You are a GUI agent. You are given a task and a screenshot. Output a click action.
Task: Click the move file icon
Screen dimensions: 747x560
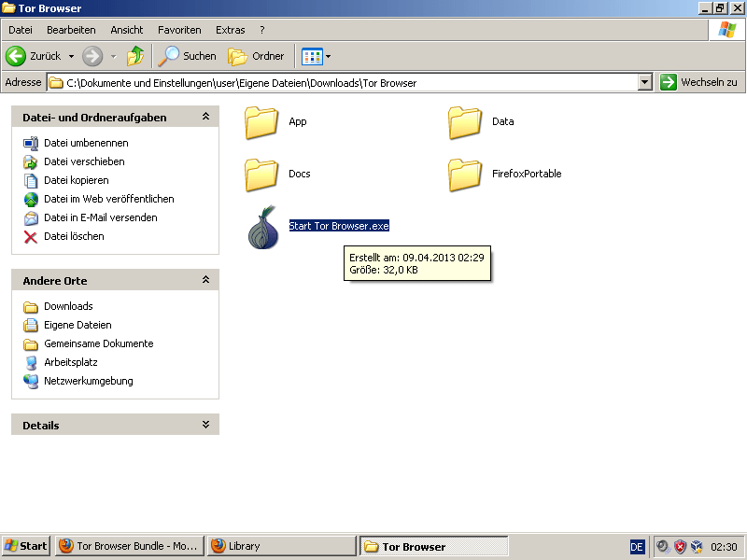click(x=31, y=161)
